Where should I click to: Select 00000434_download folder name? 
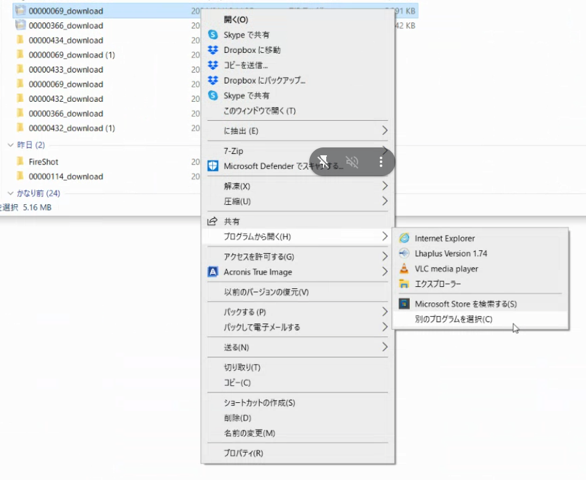(x=66, y=40)
